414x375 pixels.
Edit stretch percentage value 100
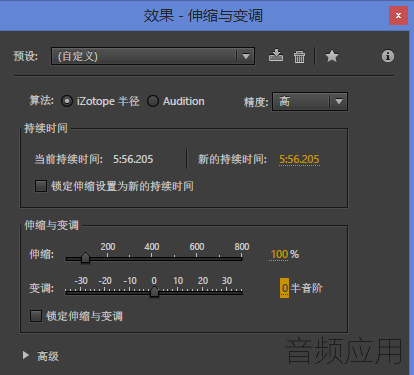point(279,255)
